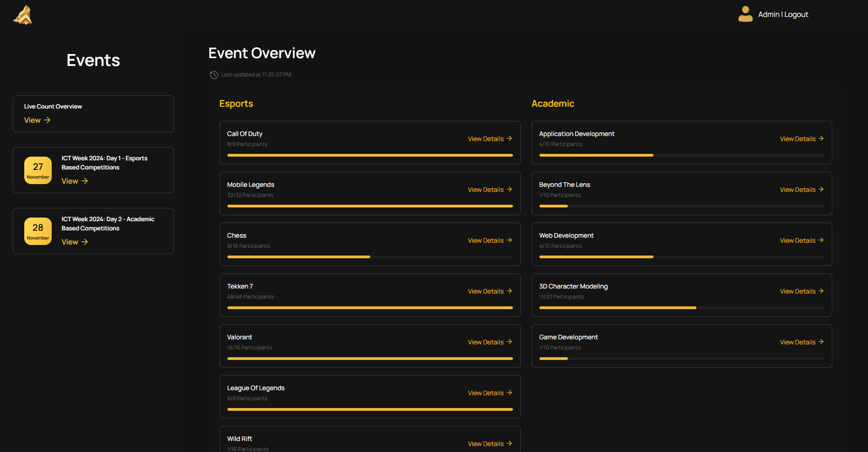The image size is (868, 452).
Task: Click the Web Development title
Action: [566, 235]
